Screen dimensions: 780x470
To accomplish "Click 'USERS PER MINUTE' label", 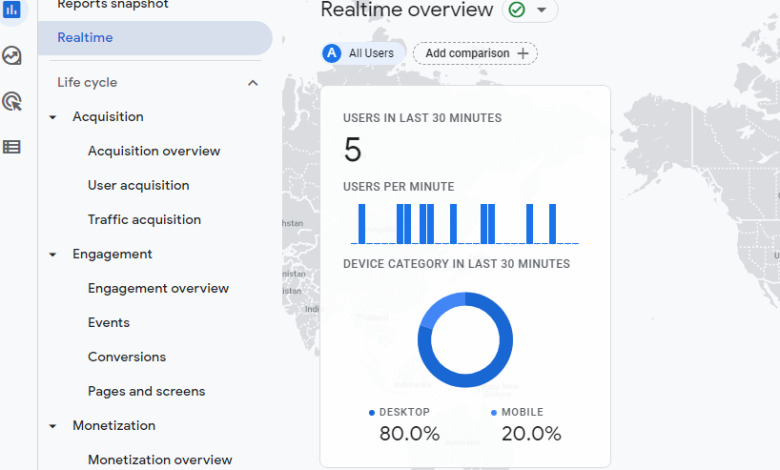I will 398,187.
